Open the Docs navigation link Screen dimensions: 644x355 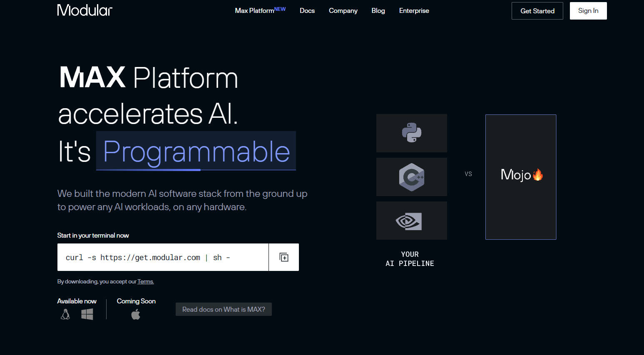click(x=307, y=11)
